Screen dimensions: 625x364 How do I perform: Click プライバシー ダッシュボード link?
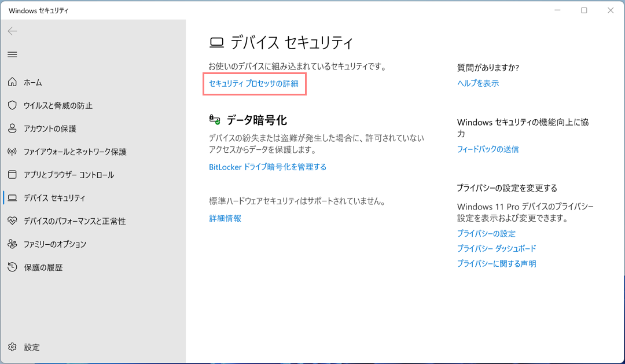click(x=497, y=249)
